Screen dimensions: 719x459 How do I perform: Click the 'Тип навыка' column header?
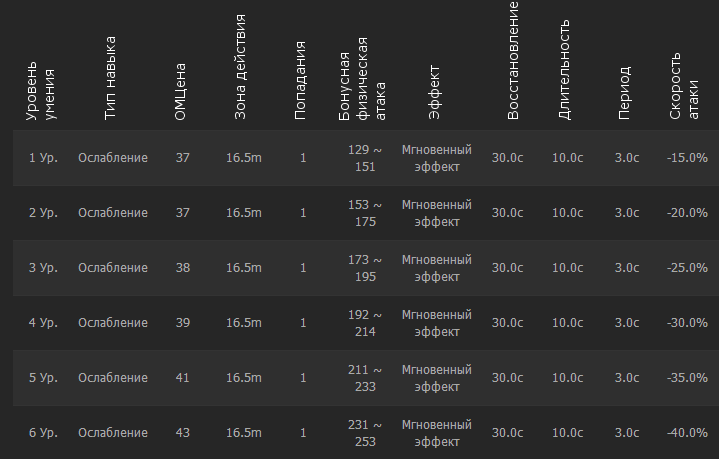pos(110,78)
